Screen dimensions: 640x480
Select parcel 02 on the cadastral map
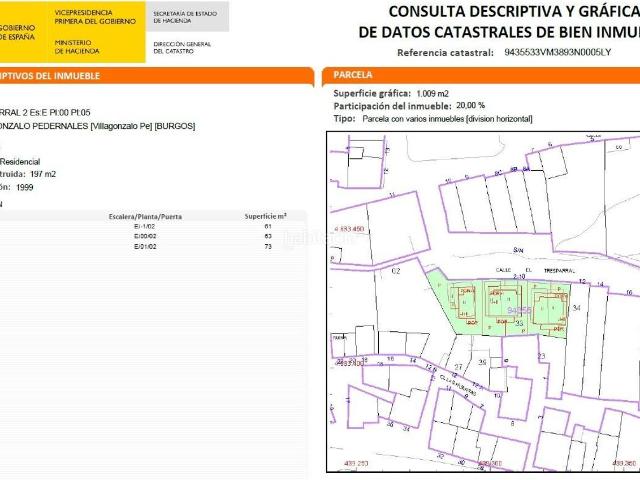pos(395,271)
